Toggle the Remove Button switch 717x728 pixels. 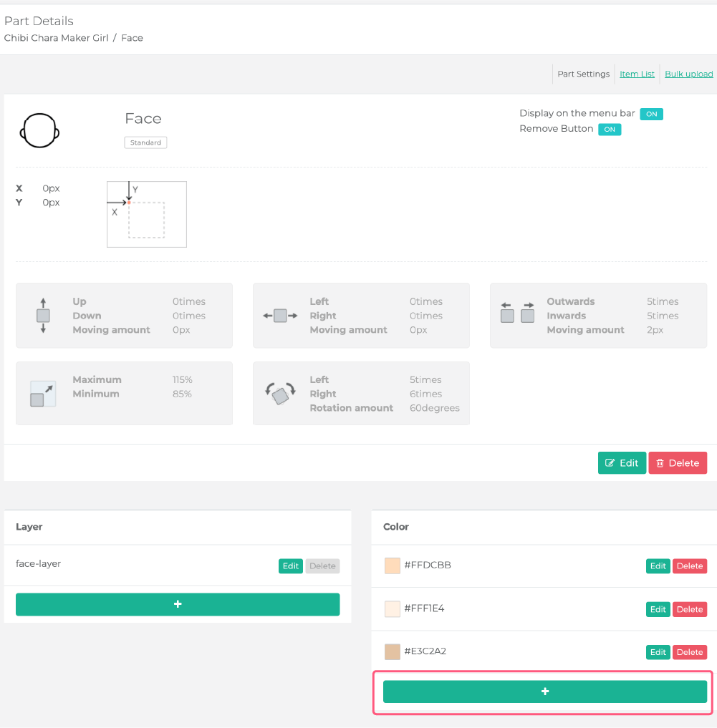610,129
